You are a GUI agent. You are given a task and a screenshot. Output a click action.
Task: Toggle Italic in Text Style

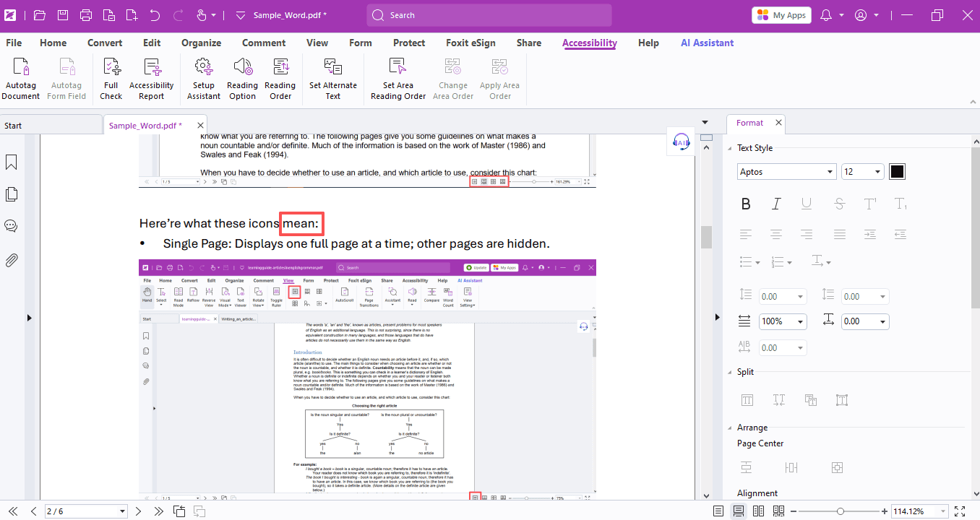pyautogui.click(x=776, y=204)
